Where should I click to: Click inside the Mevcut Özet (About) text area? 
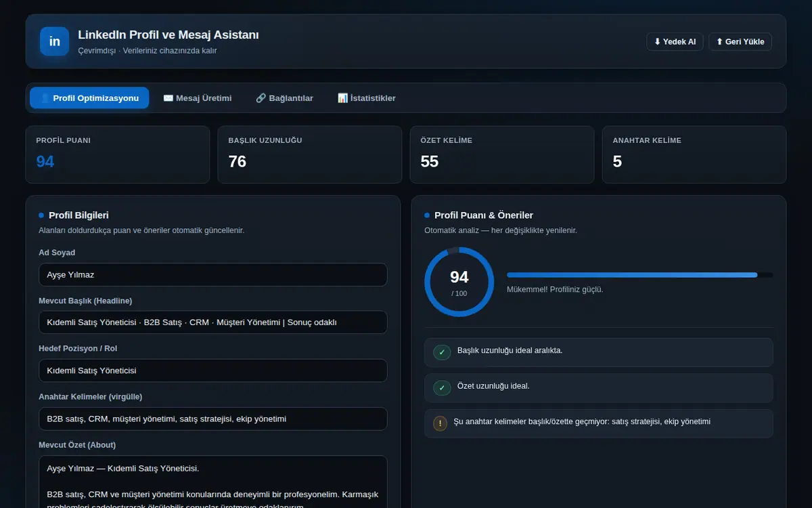tap(213, 482)
